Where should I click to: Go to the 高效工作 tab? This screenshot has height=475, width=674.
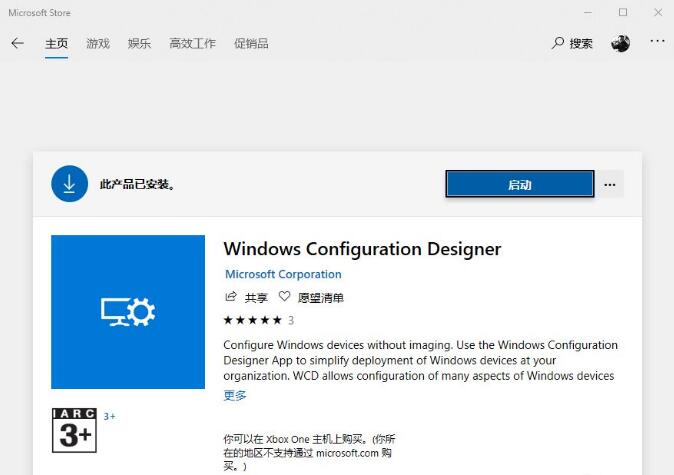point(192,44)
